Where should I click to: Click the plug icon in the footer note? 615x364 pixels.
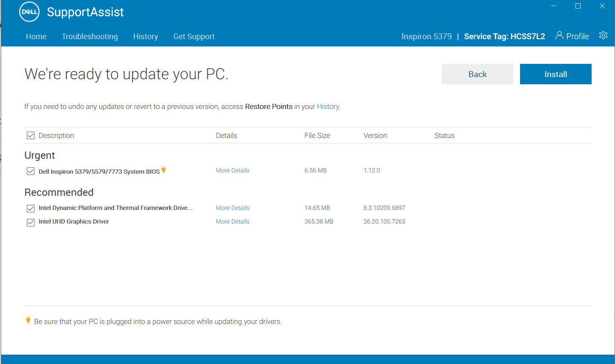[x=28, y=321]
